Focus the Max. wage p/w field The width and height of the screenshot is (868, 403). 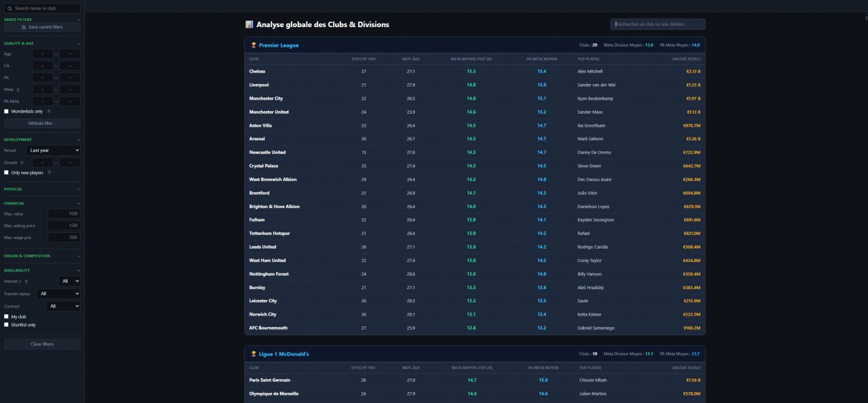click(x=63, y=238)
